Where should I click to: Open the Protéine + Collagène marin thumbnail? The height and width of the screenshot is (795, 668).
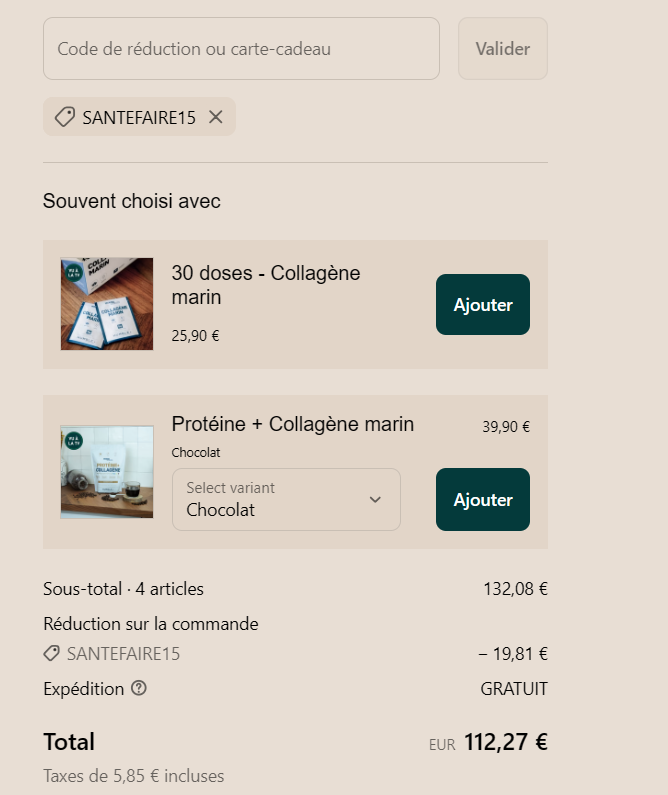point(107,472)
